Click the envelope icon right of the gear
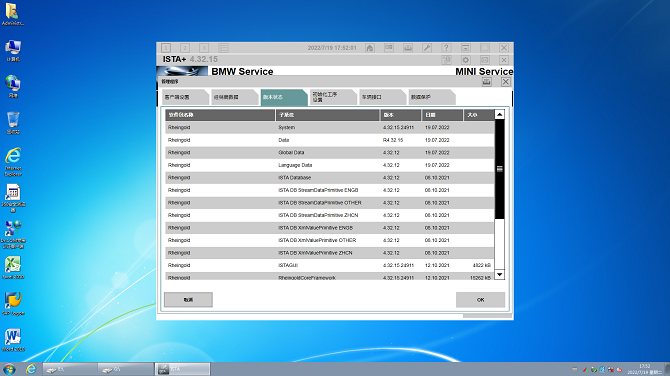The width and height of the screenshot is (670, 376). 485,60
